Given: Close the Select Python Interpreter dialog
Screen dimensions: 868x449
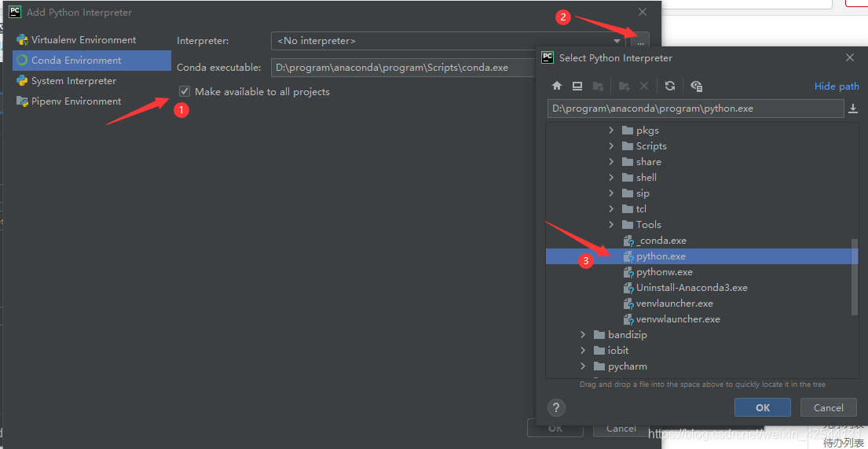Looking at the screenshot, I should (x=850, y=57).
